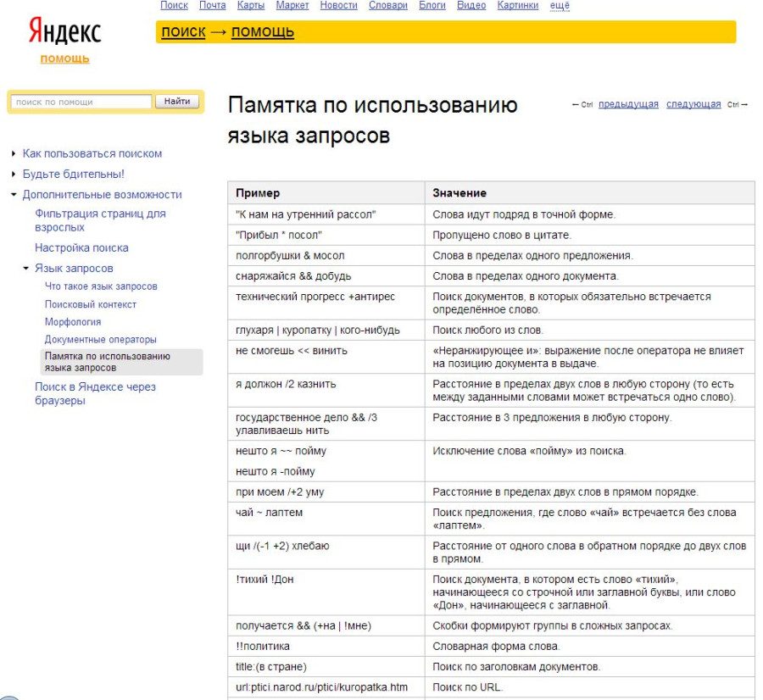Collapse the Язык запросов triangle

26,268
